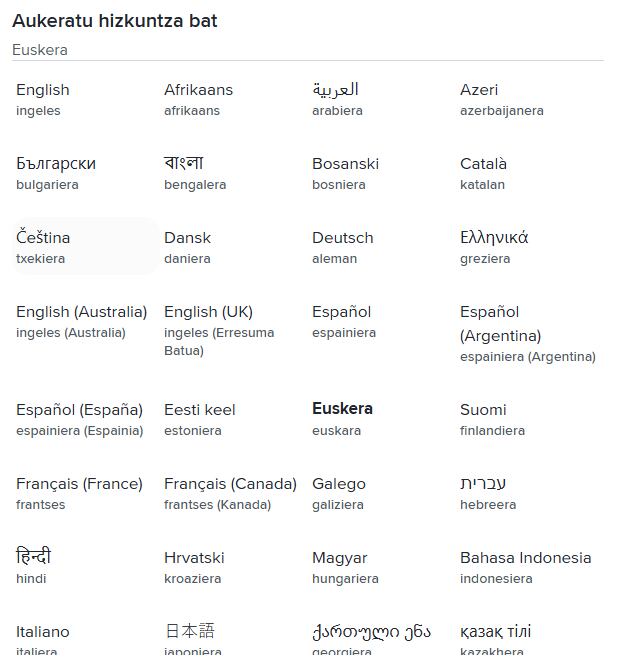Pick Bahasa Indonesia language
618x664 pixels.
coord(525,567)
